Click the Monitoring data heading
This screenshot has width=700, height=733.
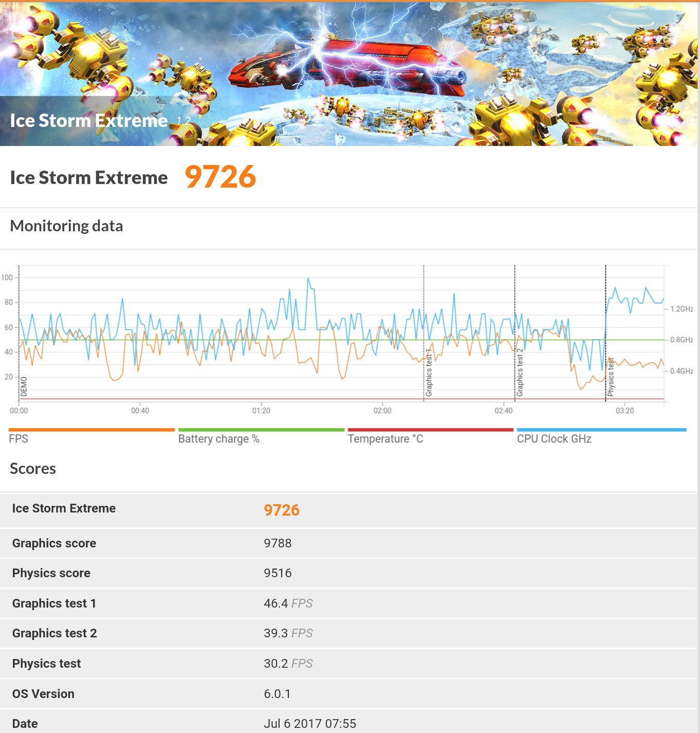tap(67, 226)
